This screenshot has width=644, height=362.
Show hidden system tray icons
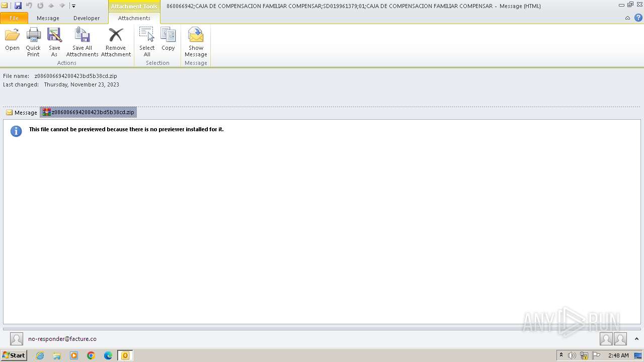point(561,355)
